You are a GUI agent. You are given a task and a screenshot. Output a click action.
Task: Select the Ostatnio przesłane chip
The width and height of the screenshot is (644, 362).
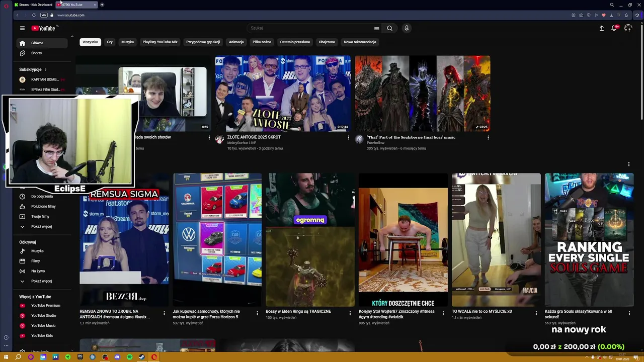295,42
